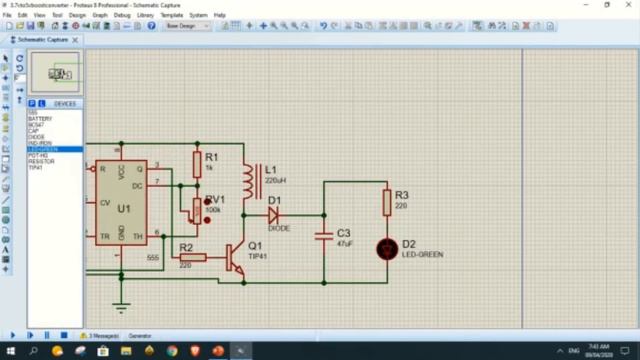
Task: Select the Junction Dot Mode tool
Action: tap(6, 78)
